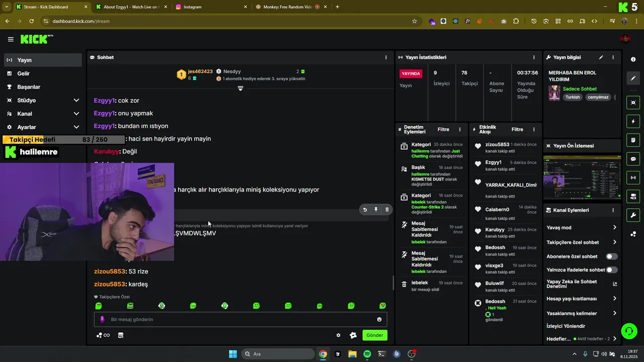Screen dimensions: 644x362
Task: Click the Takipçi Hedefi 83 / 250 progress bar
Action: tap(63, 139)
